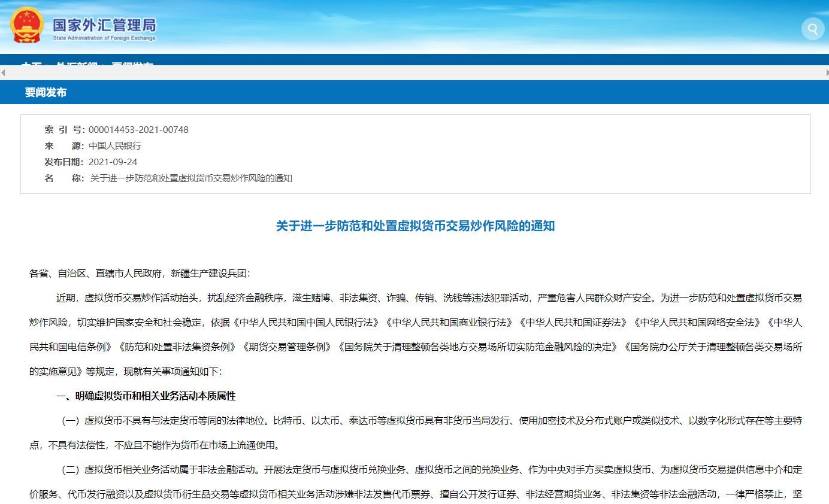This screenshot has width=829, height=504.
Task: Open the 要闻发布 section header tab
Action: [x=47, y=92]
